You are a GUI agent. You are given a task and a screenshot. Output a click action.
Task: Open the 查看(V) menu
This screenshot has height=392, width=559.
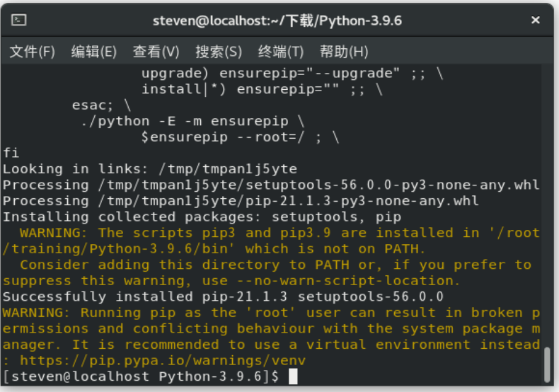(x=156, y=52)
